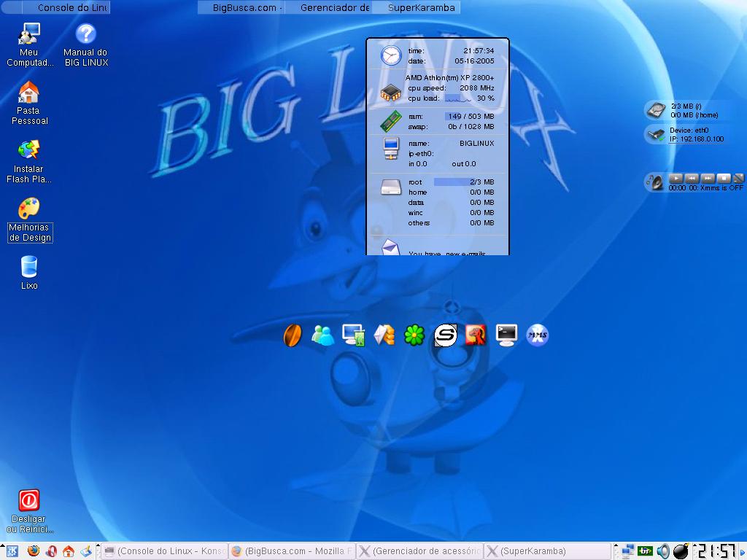The height and width of the screenshot is (560, 747).
Task: Launch Firefox from the panel quick launcher
Action: pos(34,551)
